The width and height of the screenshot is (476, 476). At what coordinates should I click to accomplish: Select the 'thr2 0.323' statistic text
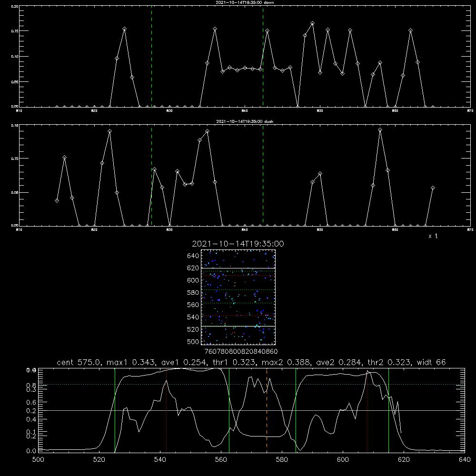point(389,362)
